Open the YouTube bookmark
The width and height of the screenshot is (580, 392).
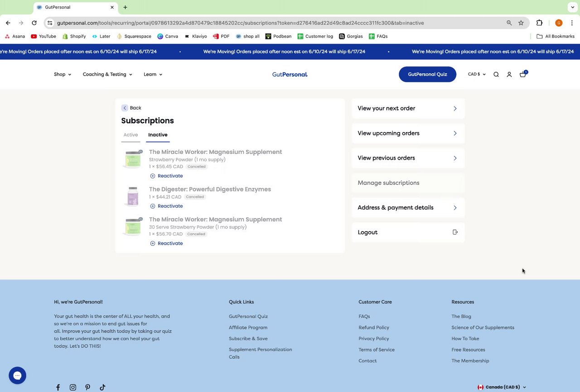pyautogui.click(x=43, y=36)
